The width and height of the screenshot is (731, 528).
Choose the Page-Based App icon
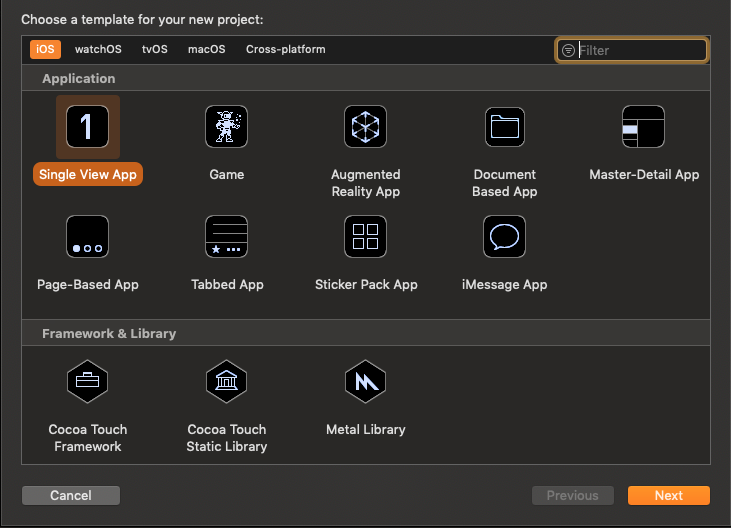(x=88, y=237)
